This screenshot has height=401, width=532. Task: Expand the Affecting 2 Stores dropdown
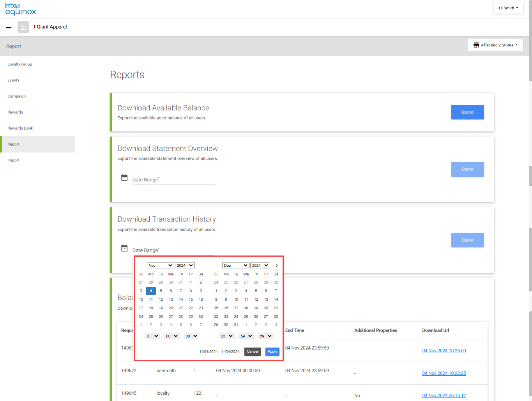point(495,45)
